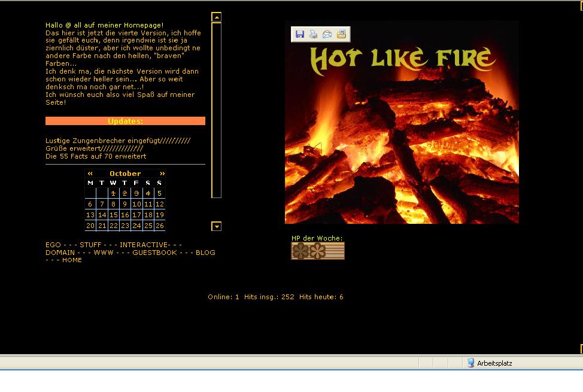Open the INTERACTIVE menu link
The width and height of the screenshot is (583, 392).
tap(144, 245)
